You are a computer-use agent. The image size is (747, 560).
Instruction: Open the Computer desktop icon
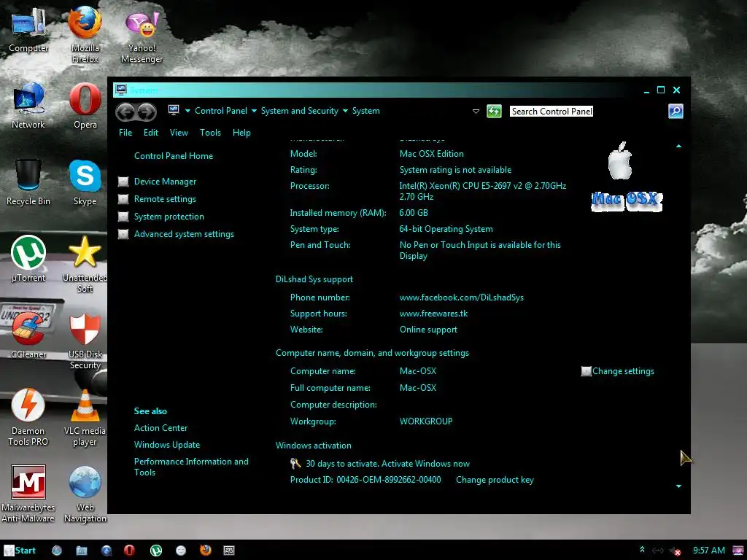click(x=28, y=31)
